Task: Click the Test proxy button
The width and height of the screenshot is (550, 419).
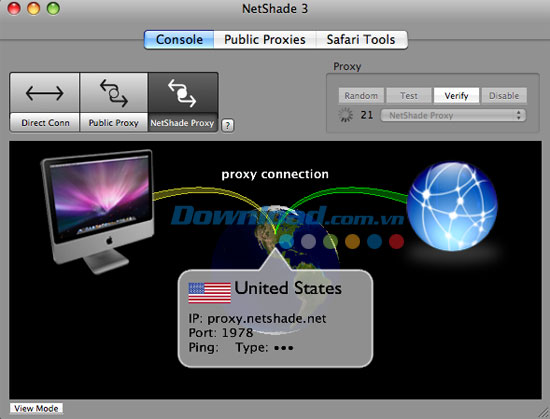Action: (409, 96)
